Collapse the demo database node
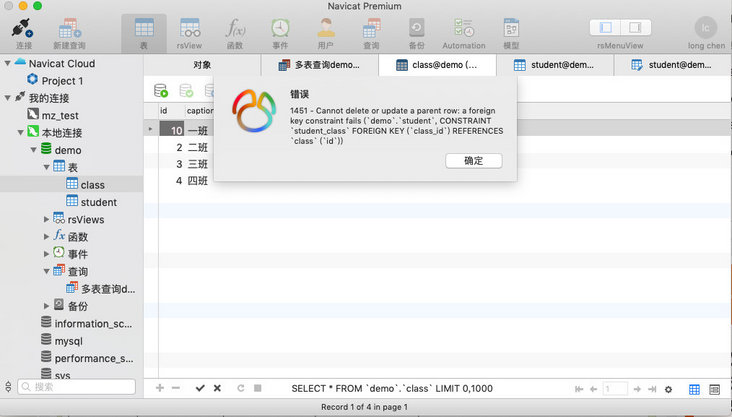The width and height of the screenshot is (732, 417). (x=34, y=150)
